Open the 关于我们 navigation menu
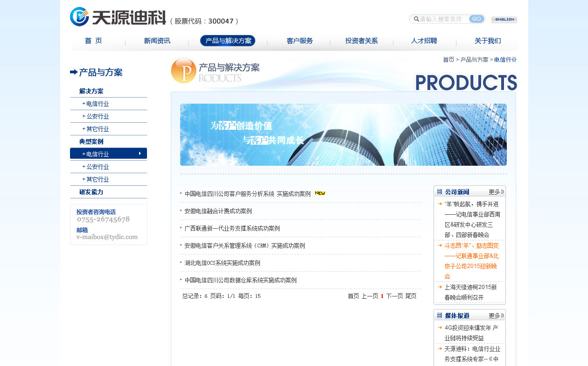The height and width of the screenshot is (366, 588). tap(488, 41)
